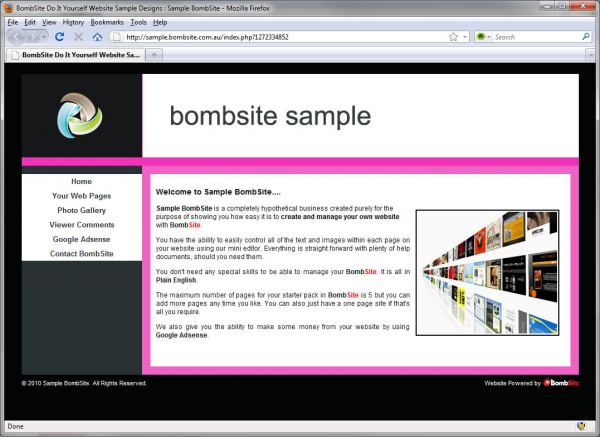Open the Edit menu
The image size is (600, 437).
pyautogui.click(x=30, y=22)
